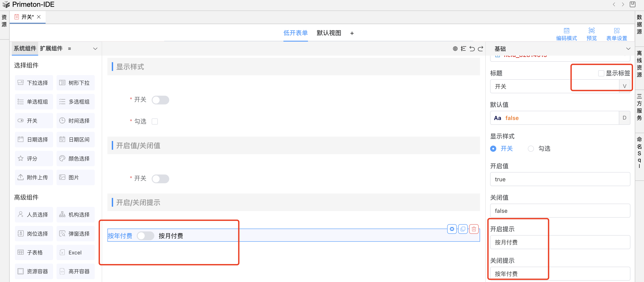Switch to 扩展组件 tab
This screenshot has height=282, width=644.
click(x=51, y=48)
